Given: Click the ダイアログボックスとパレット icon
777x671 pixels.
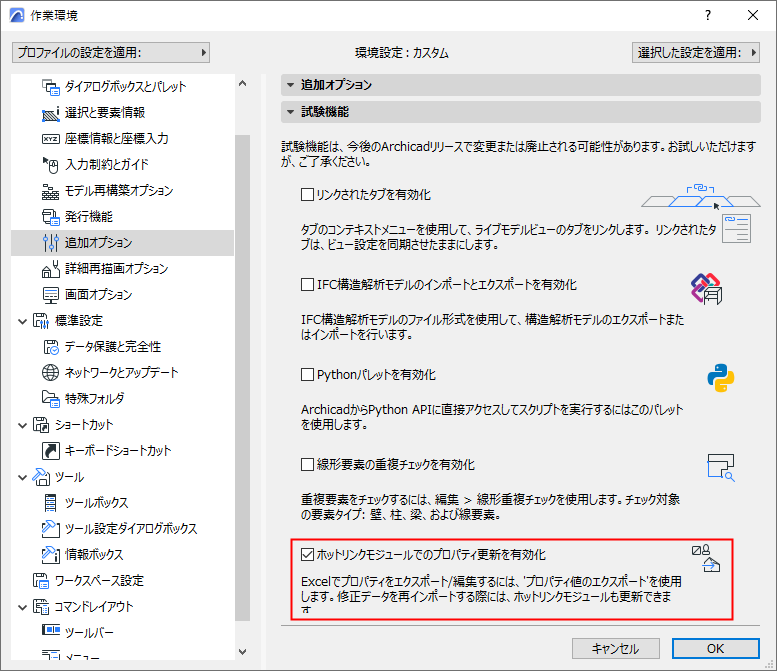Looking at the screenshot, I should pos(51,87).
